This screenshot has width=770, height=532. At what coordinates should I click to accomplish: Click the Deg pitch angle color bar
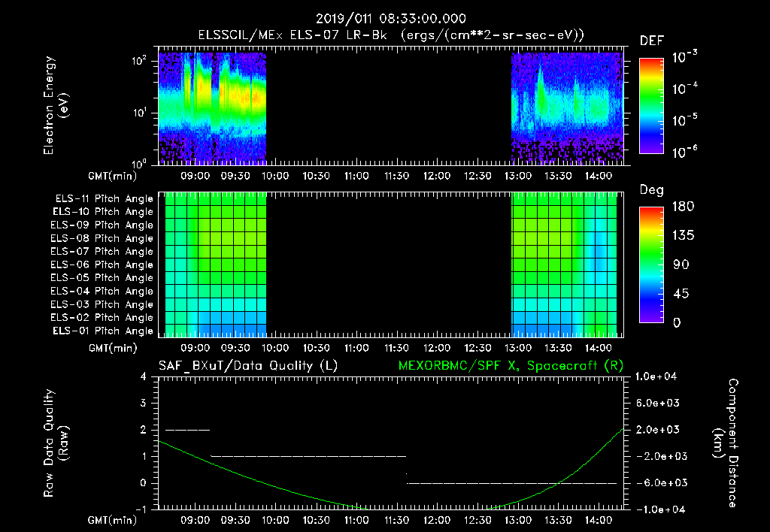tap(651, 264)
